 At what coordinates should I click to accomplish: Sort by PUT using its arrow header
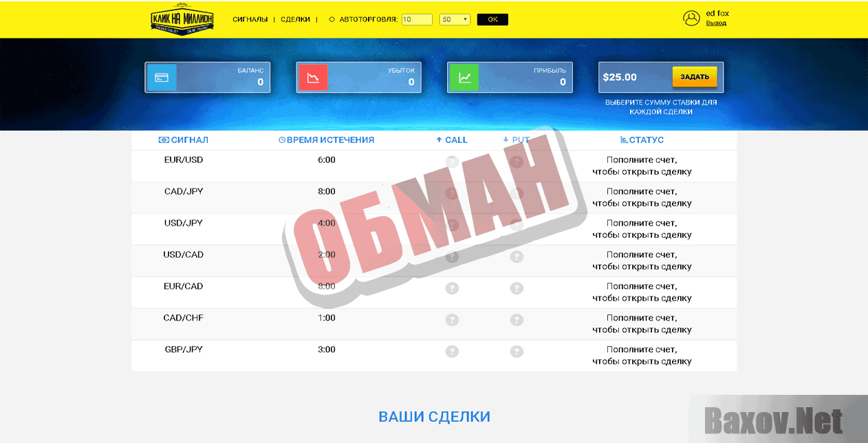(x=506, y=140)
